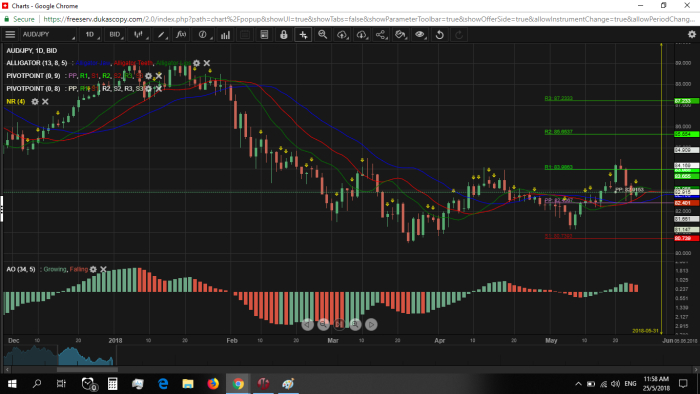Click the share chart icon
The height and width of the screenshot is (394, 700).
pyautogui.click(x=381, y=34)
